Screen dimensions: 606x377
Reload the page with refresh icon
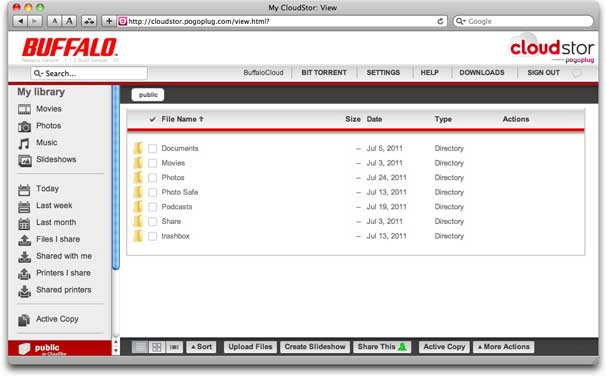click(440, 21)
